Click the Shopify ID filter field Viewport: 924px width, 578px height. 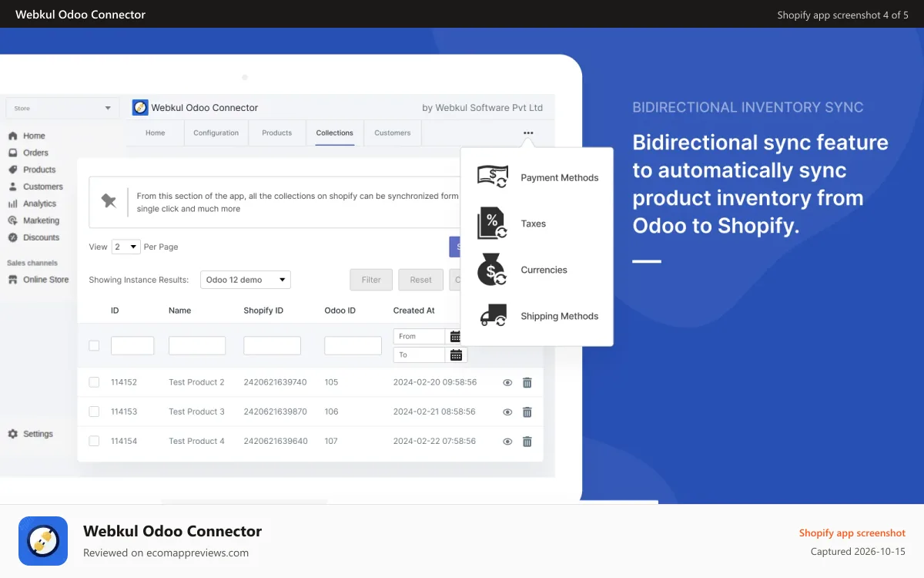tap(273, 345)
